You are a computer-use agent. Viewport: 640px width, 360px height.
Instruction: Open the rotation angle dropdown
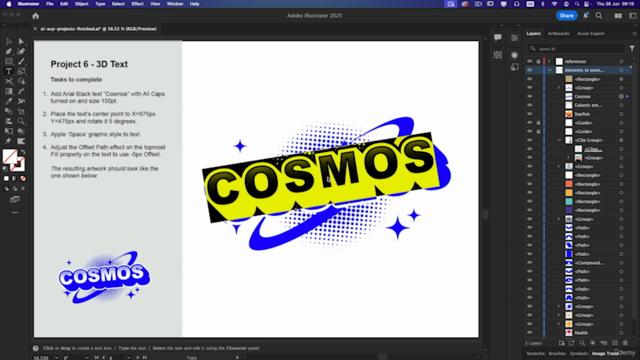(87, 358)
